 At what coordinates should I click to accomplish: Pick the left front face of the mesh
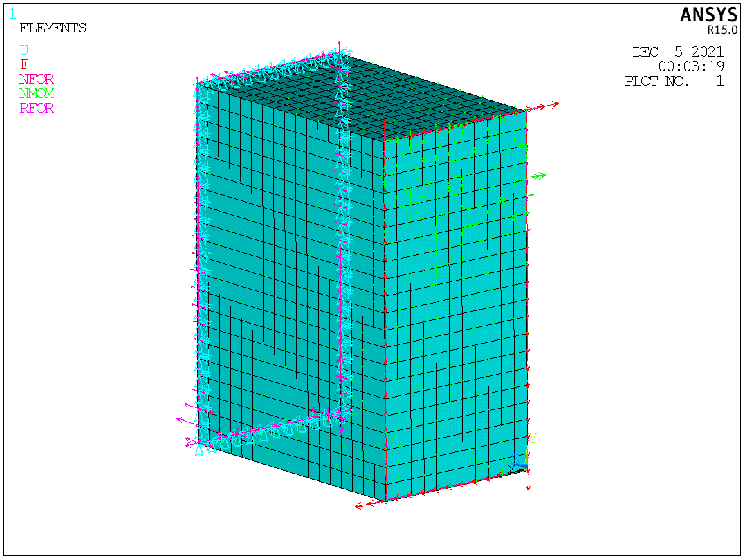(291, 290)
